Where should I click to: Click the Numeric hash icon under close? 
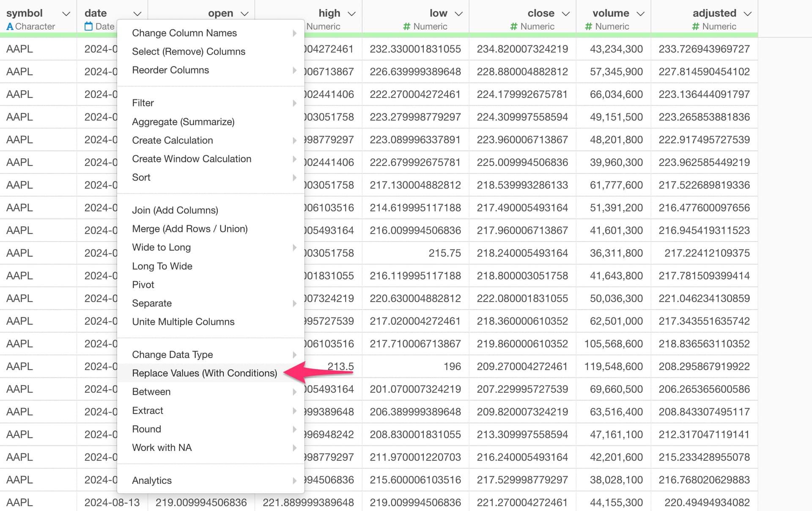pyautogui.click(x=513, y=27)
